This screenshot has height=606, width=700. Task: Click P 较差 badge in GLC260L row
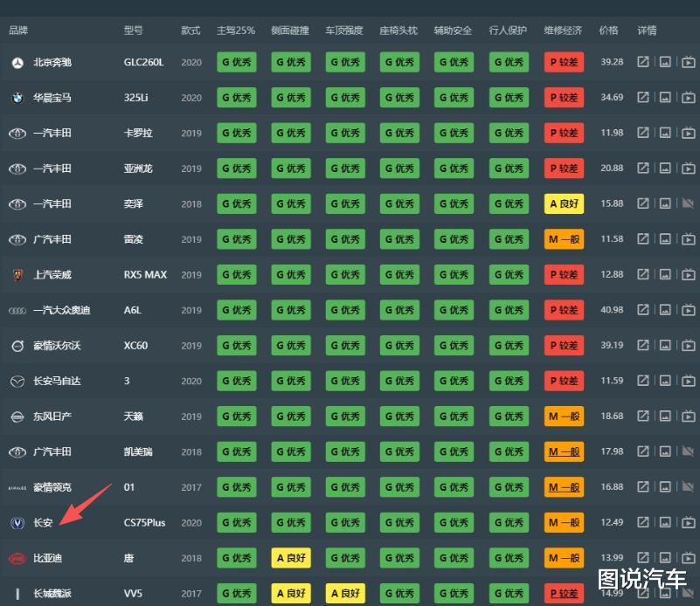coord(564,62)
